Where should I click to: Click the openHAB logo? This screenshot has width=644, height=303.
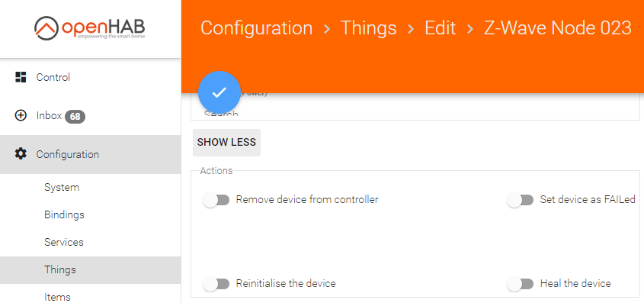tap(90, 28)
